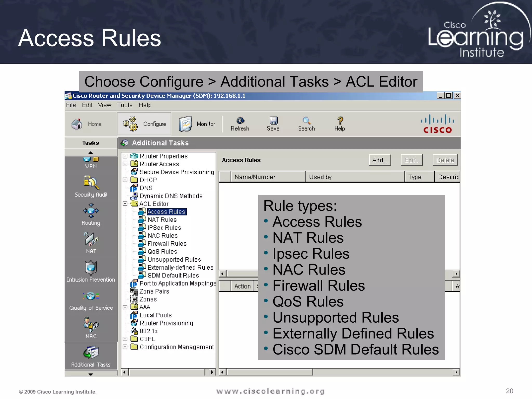Open the NAT task icon
Viewport: 532px width, 399px height.
91,239
